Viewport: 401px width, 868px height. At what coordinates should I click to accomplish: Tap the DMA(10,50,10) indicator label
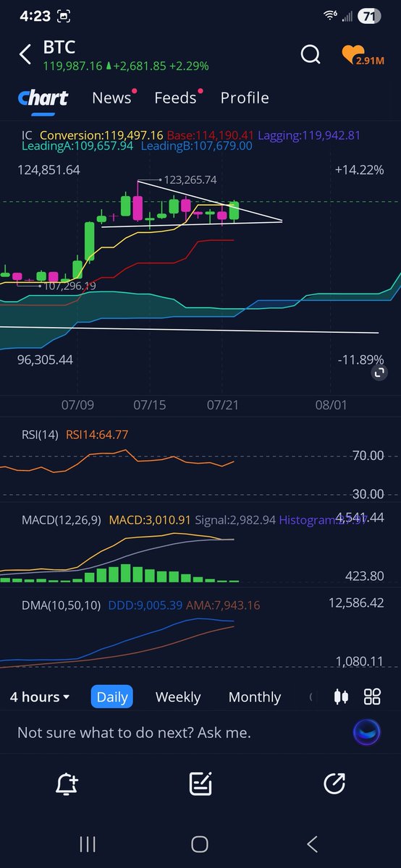(x=61, y=605)
